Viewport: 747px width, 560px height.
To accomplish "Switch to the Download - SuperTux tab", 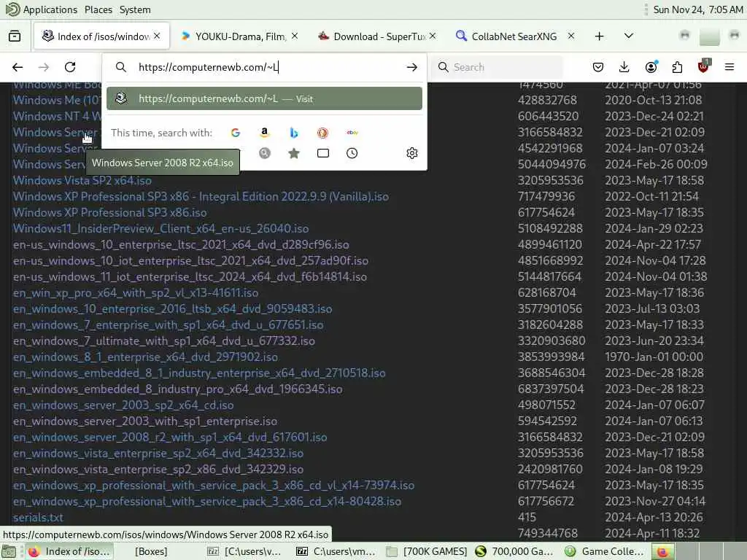I will pyautogui.click(x=376, y=36).
